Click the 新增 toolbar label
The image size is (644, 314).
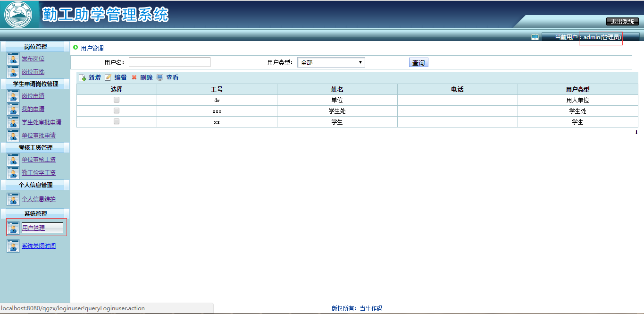click(x=95, y=77)
